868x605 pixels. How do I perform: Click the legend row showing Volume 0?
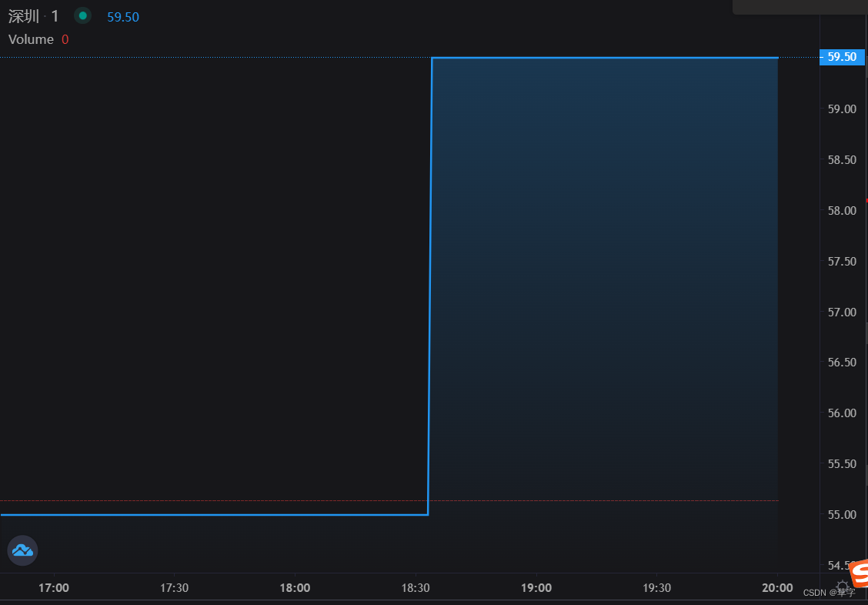click(x=38, y=38)
